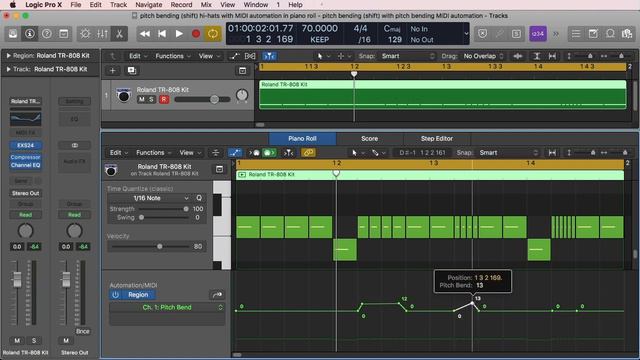This screenshot has height=360, width=640.
Task: Toggle the Editors scissors icon
Action: coord(119,33)
